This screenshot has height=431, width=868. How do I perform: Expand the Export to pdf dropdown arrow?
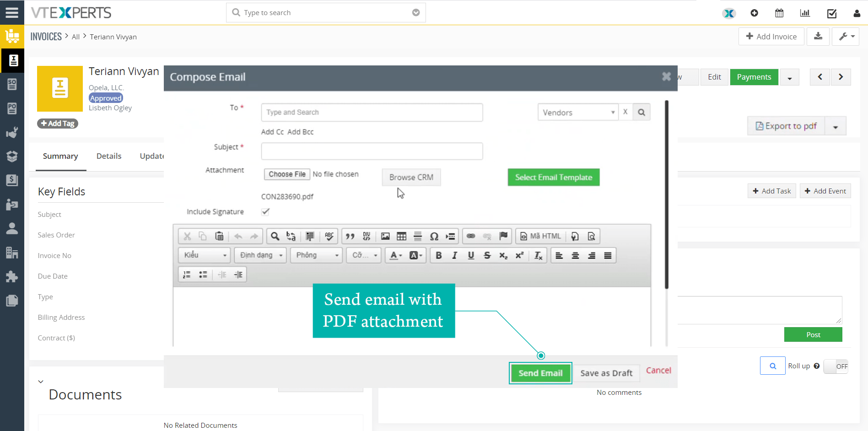[x=836, y=126]
